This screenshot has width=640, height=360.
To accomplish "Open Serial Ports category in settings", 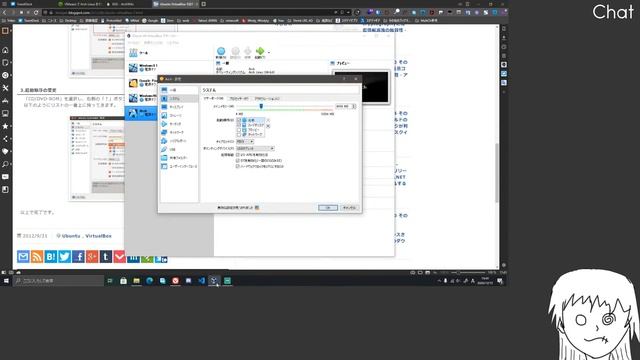I will [179, 141].
